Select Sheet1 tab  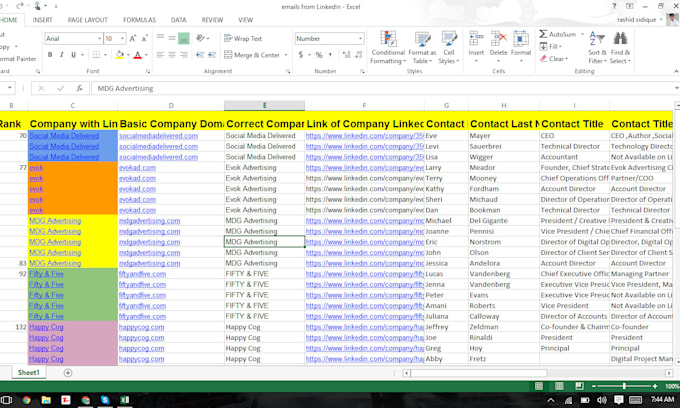pos(29,372)
